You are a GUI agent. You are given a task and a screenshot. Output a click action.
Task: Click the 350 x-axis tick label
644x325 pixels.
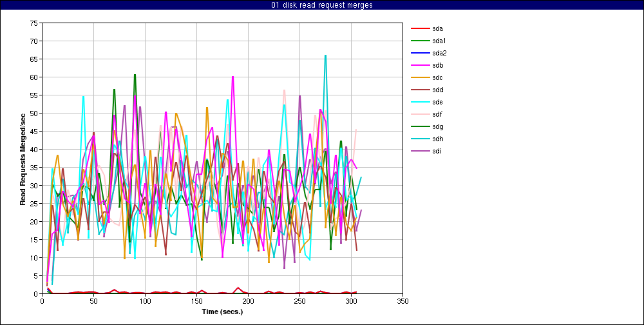[x=403, y=301]
